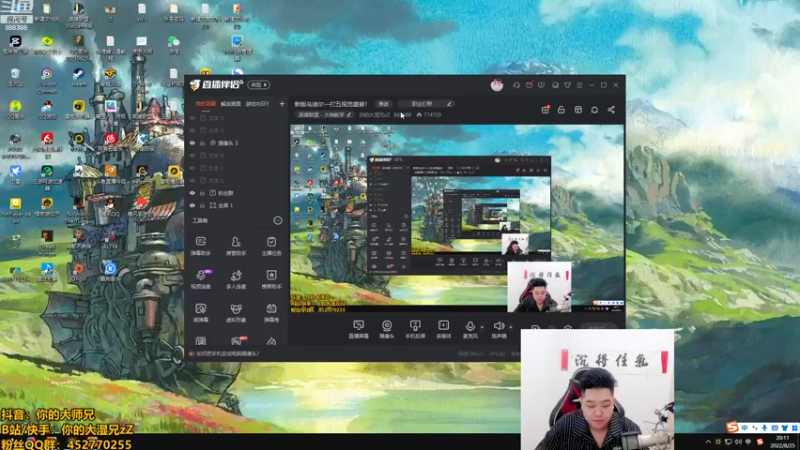Toggle lock on 全屏 1 layer
The width and height of the screenshot is (800, 450).
[x=203, y=206]
